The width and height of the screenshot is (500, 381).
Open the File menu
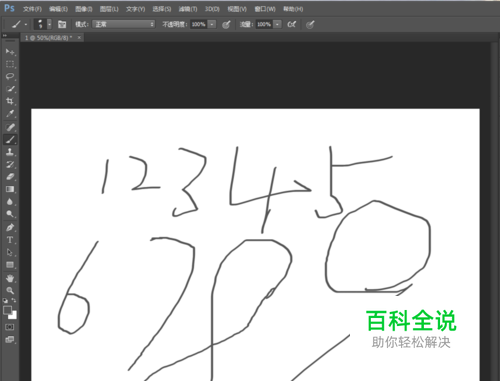32,9
